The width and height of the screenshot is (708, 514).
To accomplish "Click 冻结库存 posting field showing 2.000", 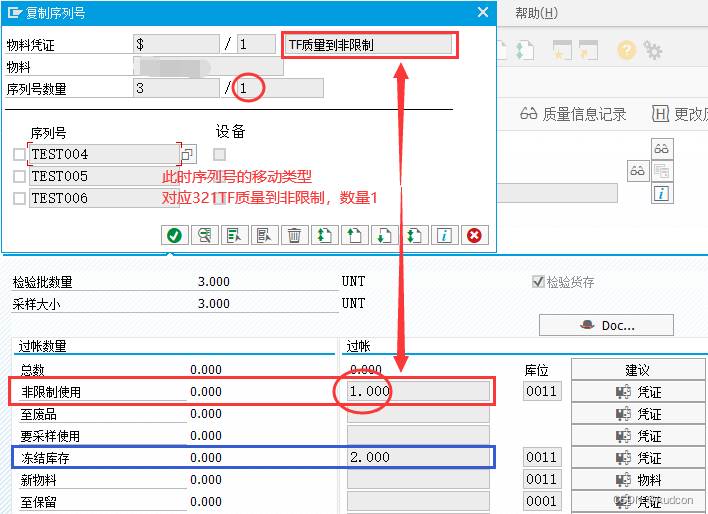I will tap(418, 457).
